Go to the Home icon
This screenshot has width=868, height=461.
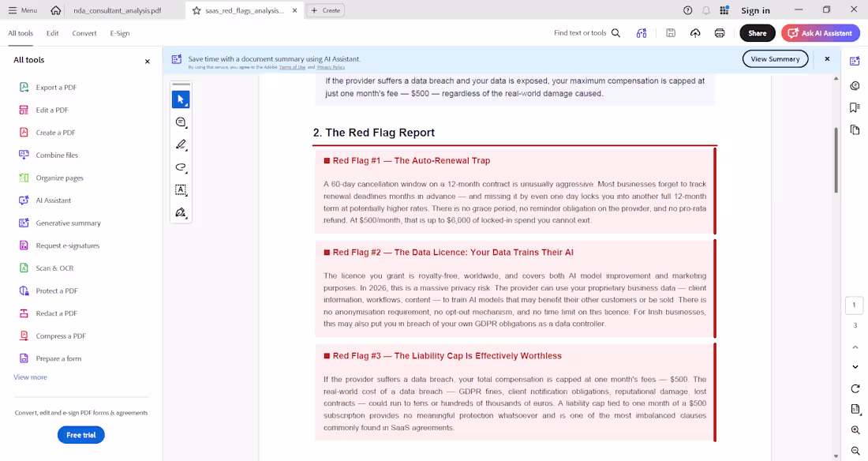click(x=55, y=10)
